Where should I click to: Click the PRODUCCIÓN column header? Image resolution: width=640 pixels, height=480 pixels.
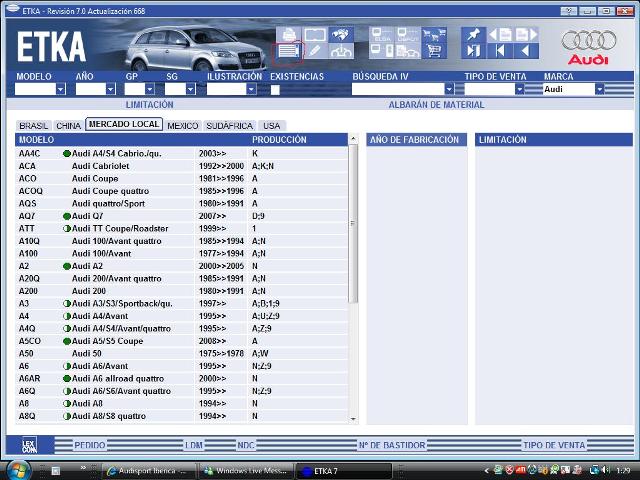coord(279,140)
